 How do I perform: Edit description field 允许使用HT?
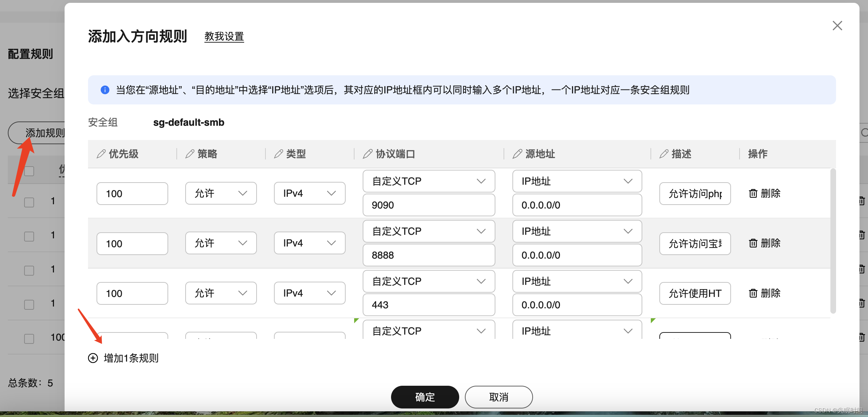[x=695, y=293]
